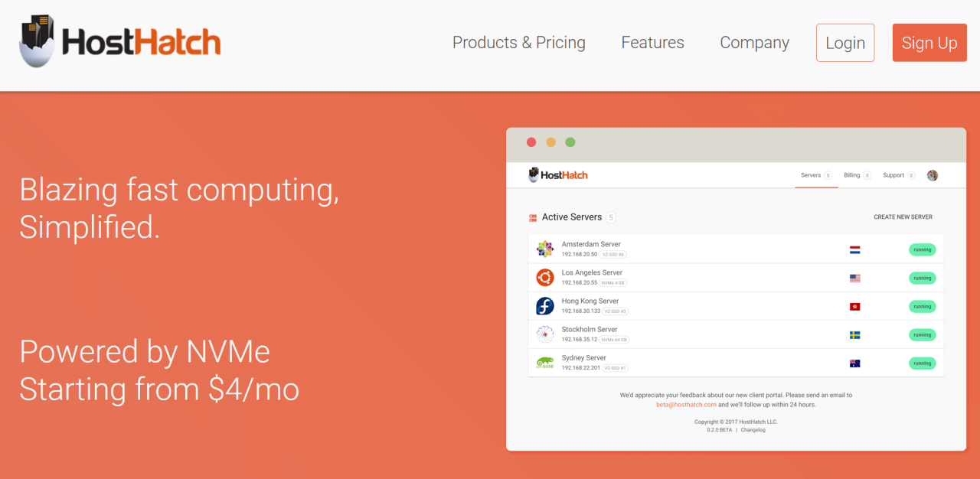Open the Company menu
This screenshot has height=479, width=980.
(x=755, y=43)
